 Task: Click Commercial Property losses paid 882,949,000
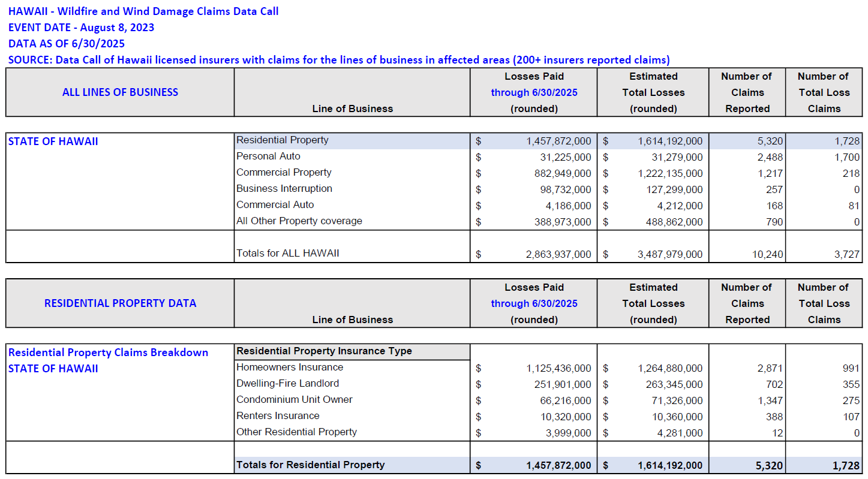[563, 174]
